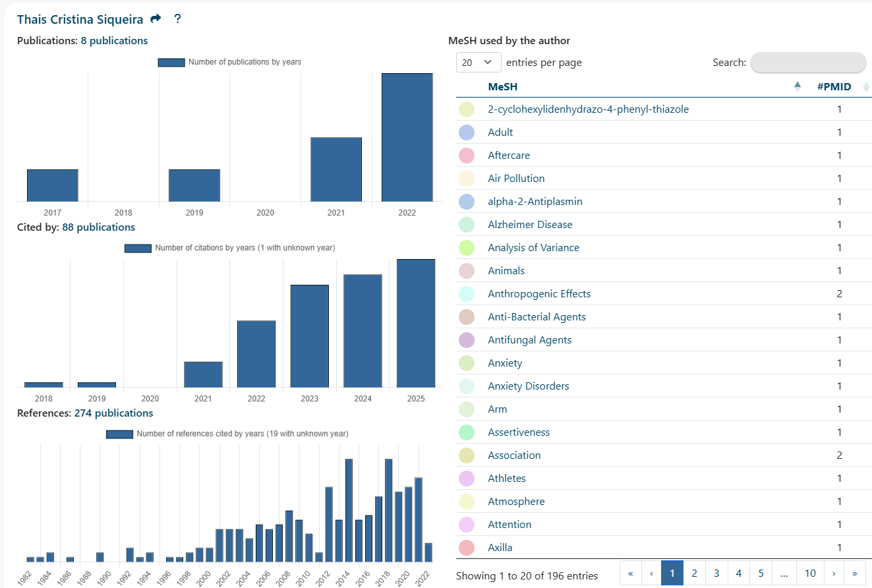Open the 8 publications link
872x588 pixels.
(x=114, y=41)
